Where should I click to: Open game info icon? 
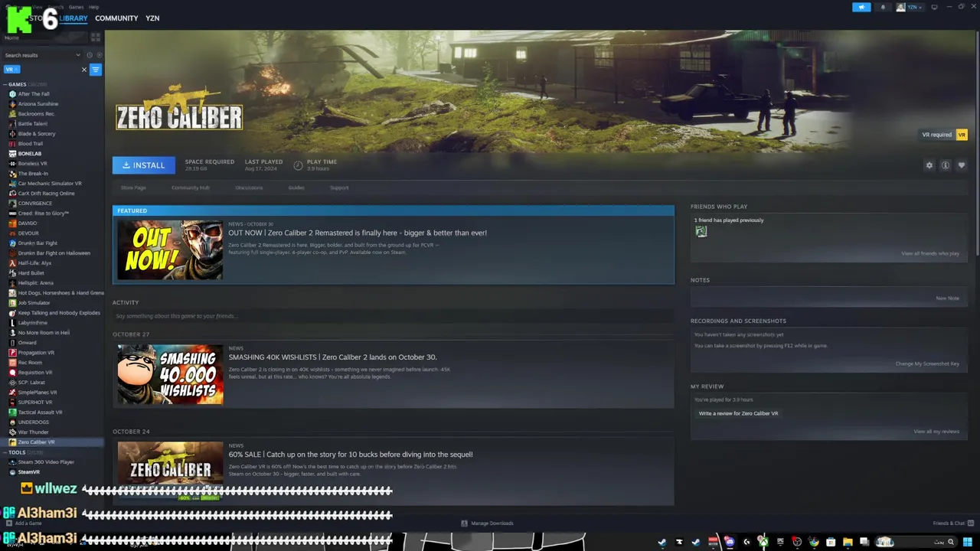[x=946, y=165]
